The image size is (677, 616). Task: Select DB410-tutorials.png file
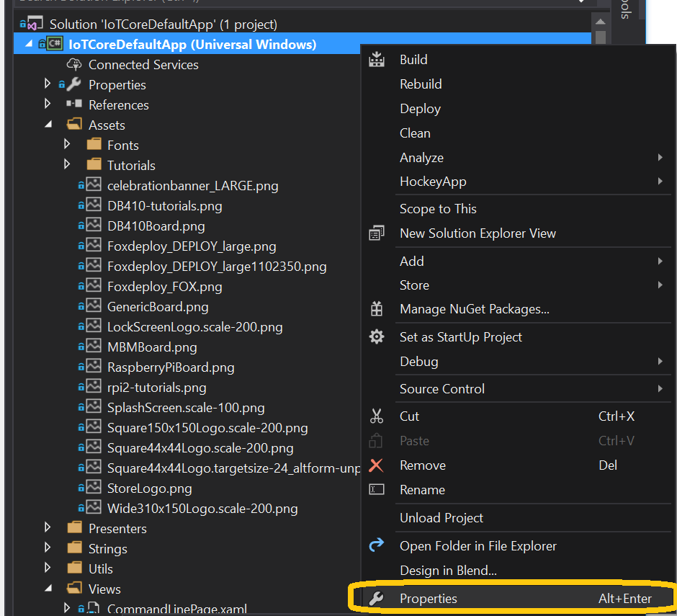(164, 206)
